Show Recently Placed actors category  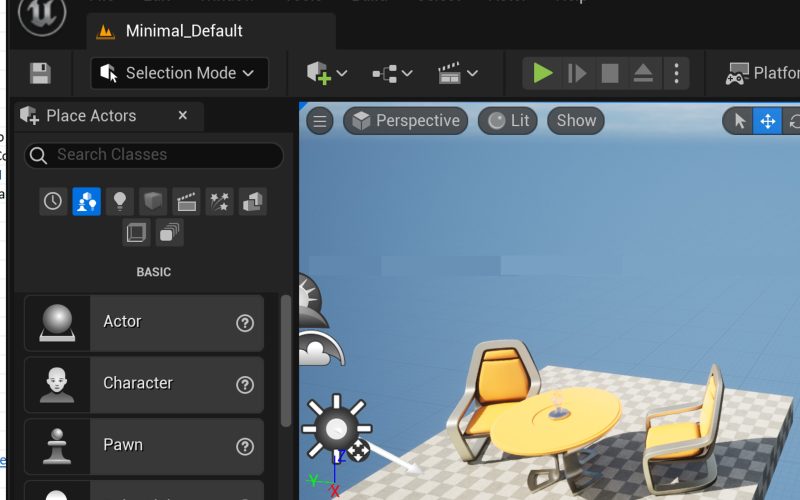tap(53, 201)
